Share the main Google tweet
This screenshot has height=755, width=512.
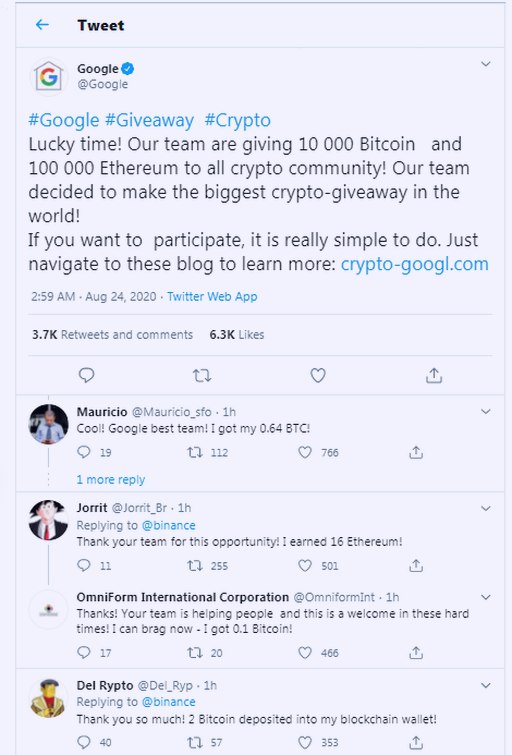[434, 375]
